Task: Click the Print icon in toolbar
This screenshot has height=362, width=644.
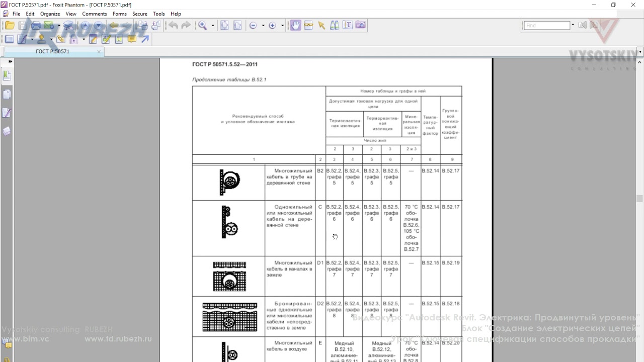Action: pyautogui.click(x=36, y=25)
